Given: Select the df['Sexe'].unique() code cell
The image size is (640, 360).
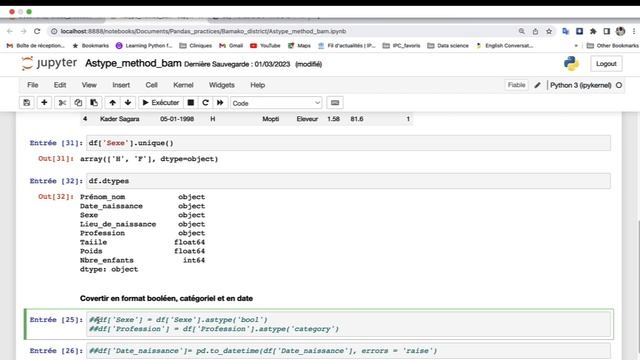Looking at the screenshot, I should [x=349, y=143].
